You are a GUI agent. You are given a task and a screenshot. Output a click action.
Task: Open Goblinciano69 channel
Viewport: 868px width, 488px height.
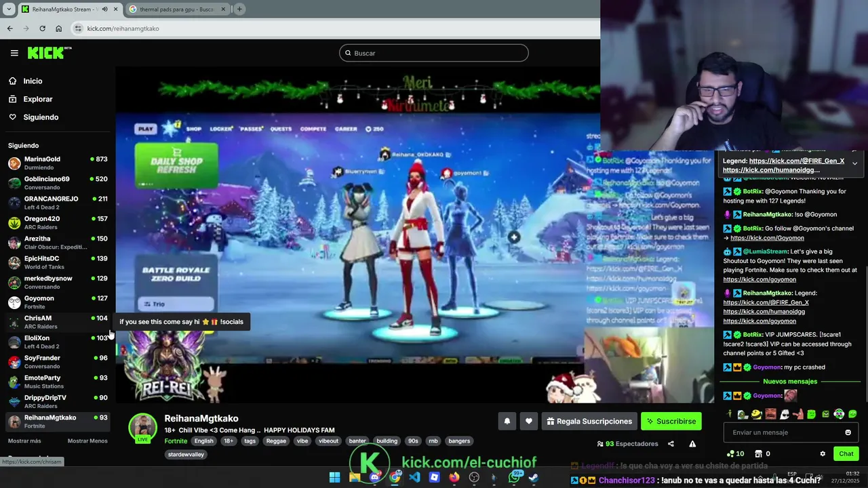pos(58,183)
